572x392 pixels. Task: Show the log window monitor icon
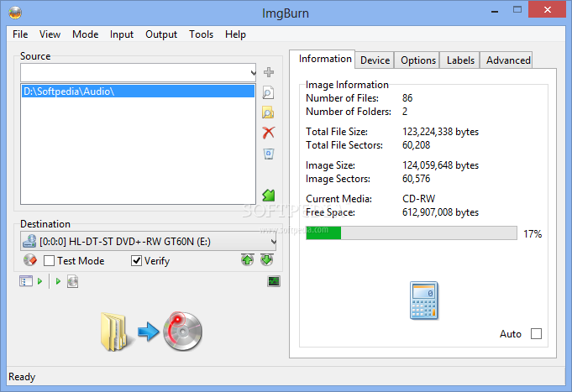coord(274,281)
